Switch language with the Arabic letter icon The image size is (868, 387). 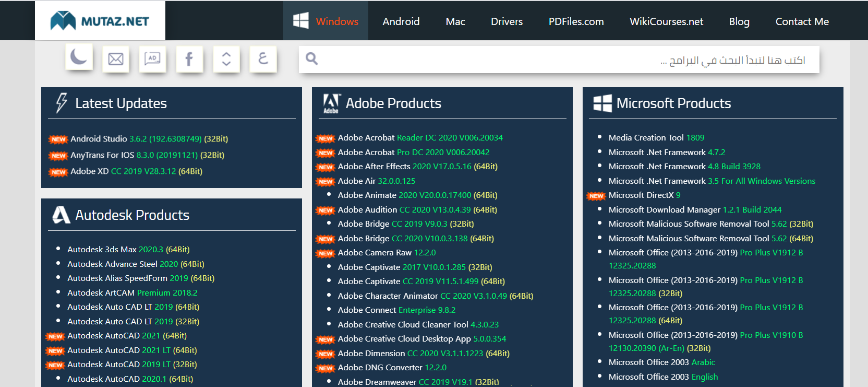[263, 59]
